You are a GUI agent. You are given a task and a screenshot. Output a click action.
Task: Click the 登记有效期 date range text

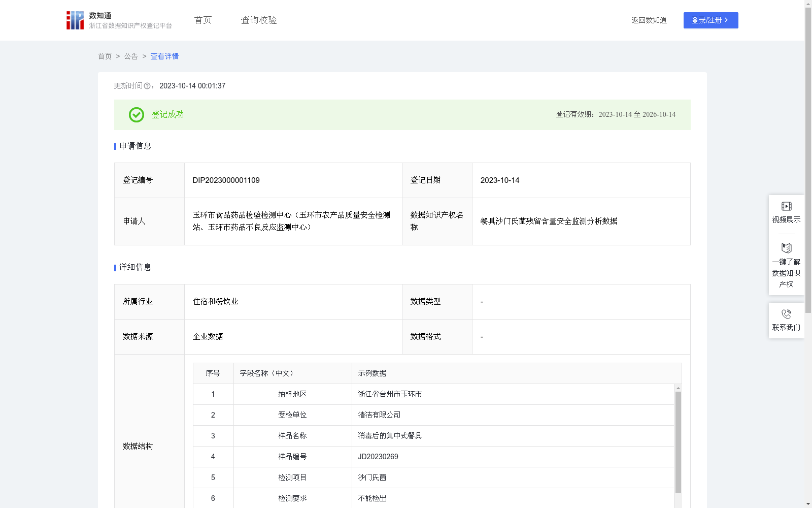point(616,115)
